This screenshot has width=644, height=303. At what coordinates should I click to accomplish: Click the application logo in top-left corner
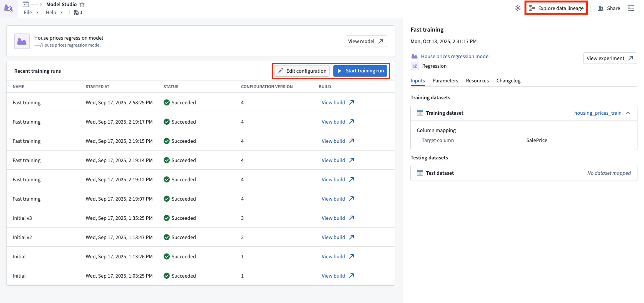click(x=8, y=8)
